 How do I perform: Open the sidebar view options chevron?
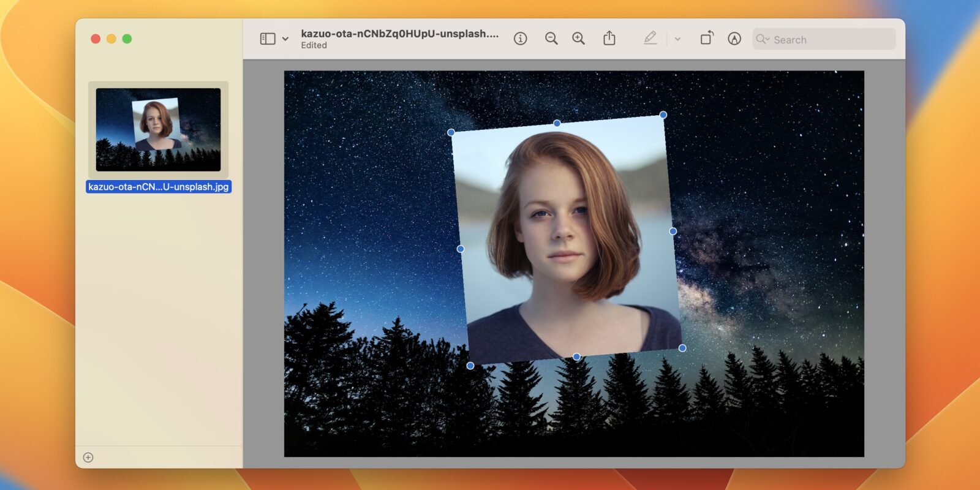coord(285,39)
